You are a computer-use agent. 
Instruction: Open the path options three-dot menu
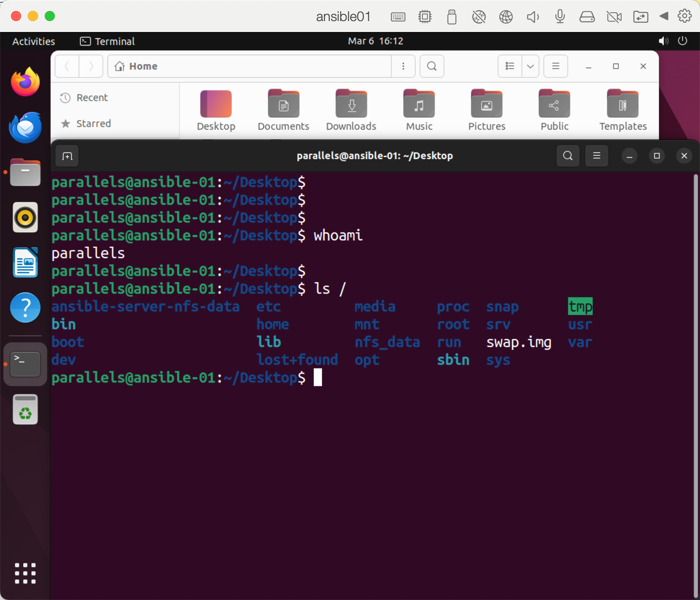(403, 66)
